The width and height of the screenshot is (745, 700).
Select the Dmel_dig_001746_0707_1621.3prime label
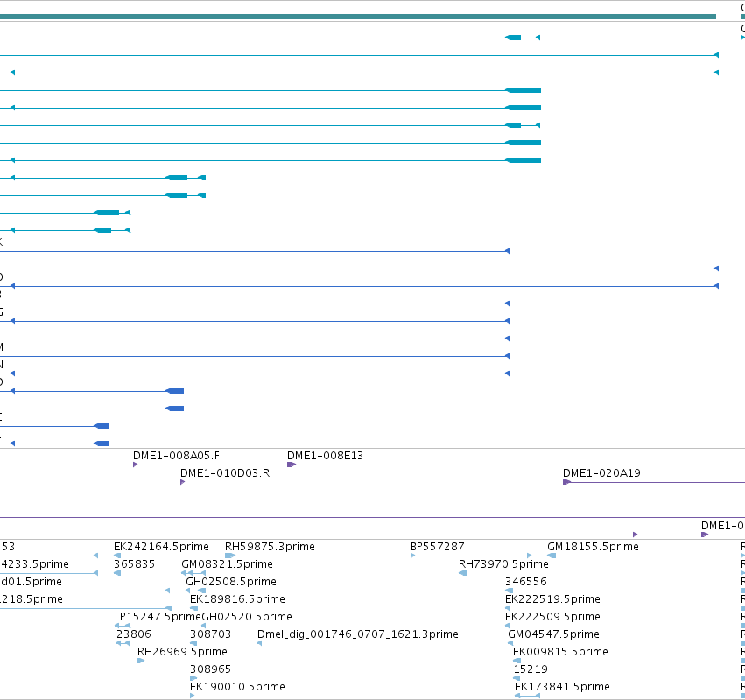(x=358, y=635)
